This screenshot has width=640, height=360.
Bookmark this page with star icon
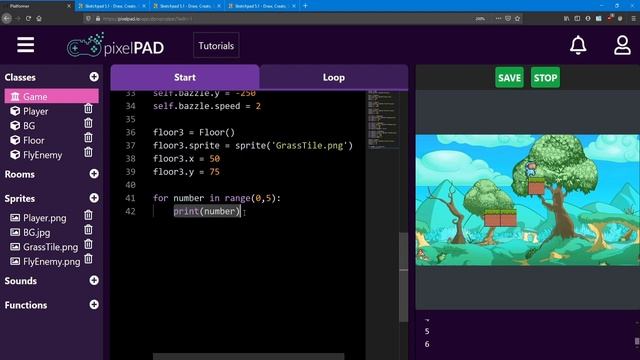click(518, 18)
